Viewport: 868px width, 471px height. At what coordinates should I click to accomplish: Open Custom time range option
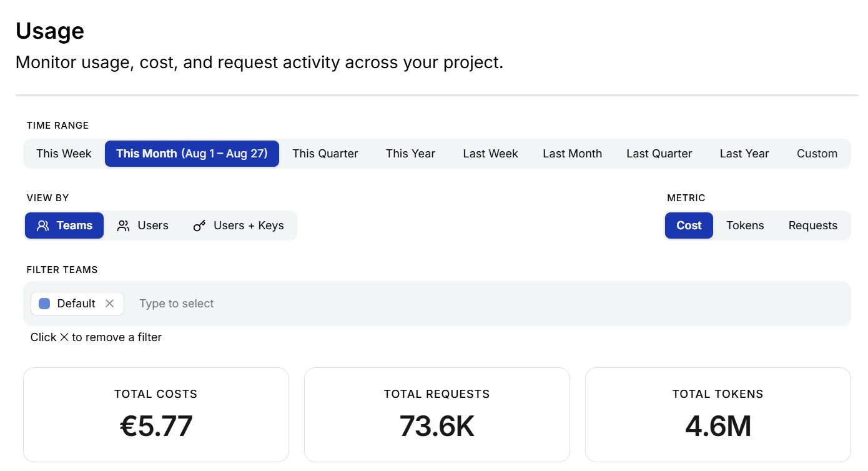pos(817,154)
